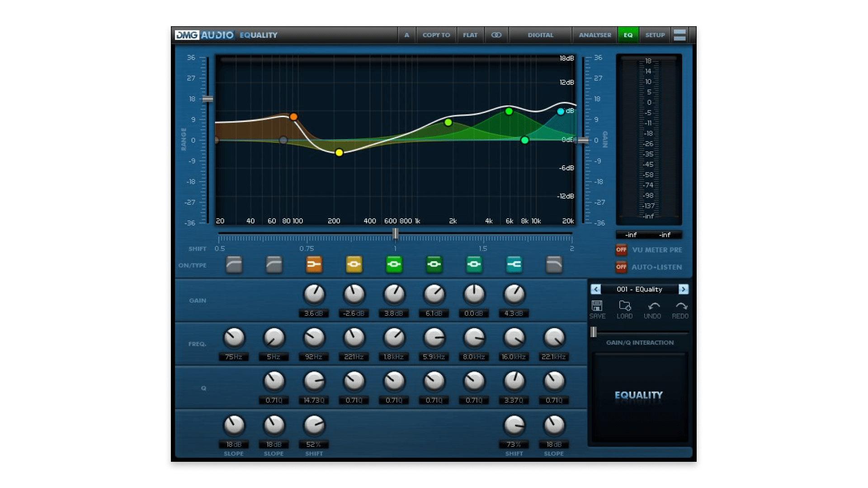The width and height of the screenshot is (868, 488).
Task: Click the COPY TO button
Action: (x=436, y=35)
